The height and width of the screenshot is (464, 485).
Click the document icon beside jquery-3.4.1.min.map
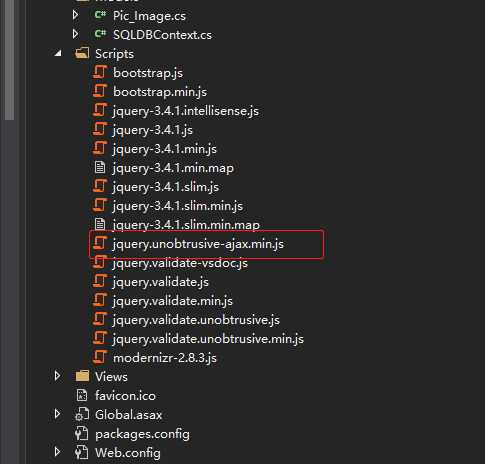[x=100, y=167]
